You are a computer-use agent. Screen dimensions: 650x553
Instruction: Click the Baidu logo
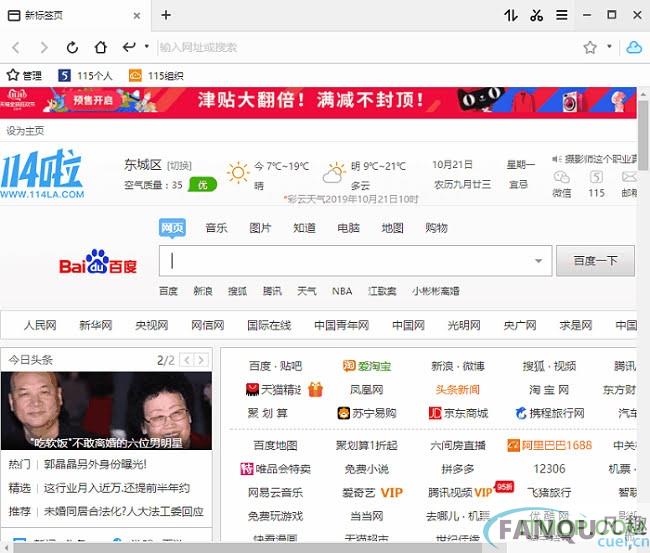click(98, 262)
